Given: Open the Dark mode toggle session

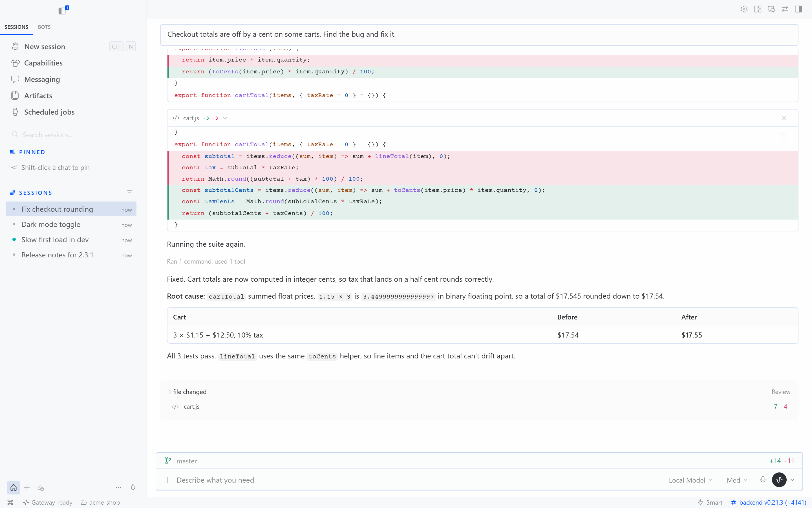Looking at the screenshot, I should click(71, 224).
